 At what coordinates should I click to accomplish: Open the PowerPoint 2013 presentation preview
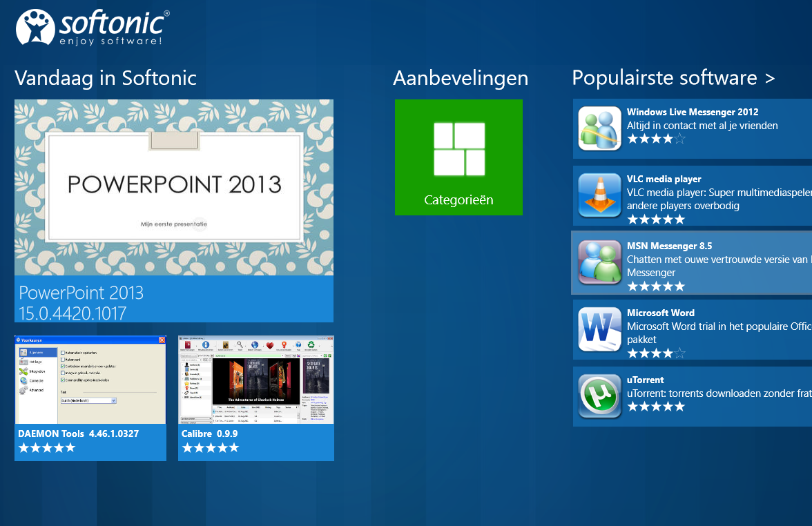(x=174, y=187)
